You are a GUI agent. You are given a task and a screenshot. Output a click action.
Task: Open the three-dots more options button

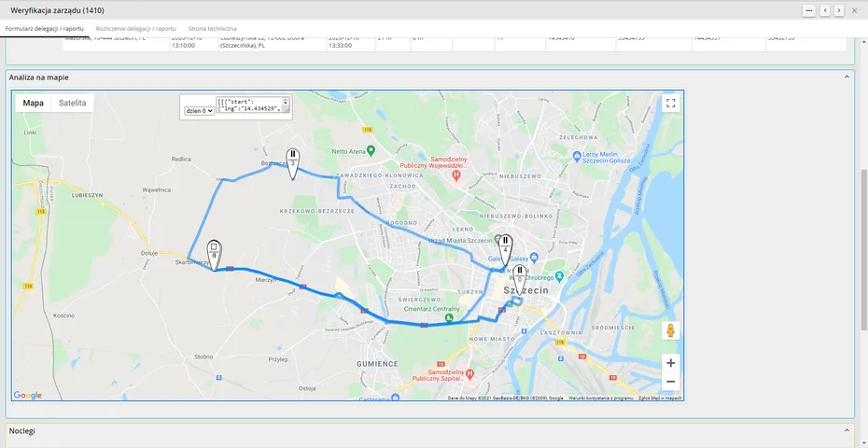[x=809, y=10]
